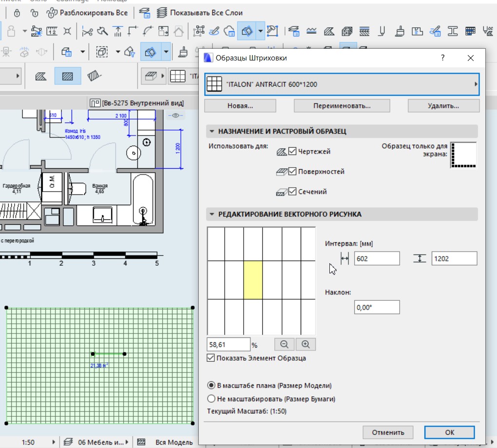This screenshot has width=497, height=448.
Task: Click the zoom out magnifier under the pattern preview
Action: coord(284,344)
